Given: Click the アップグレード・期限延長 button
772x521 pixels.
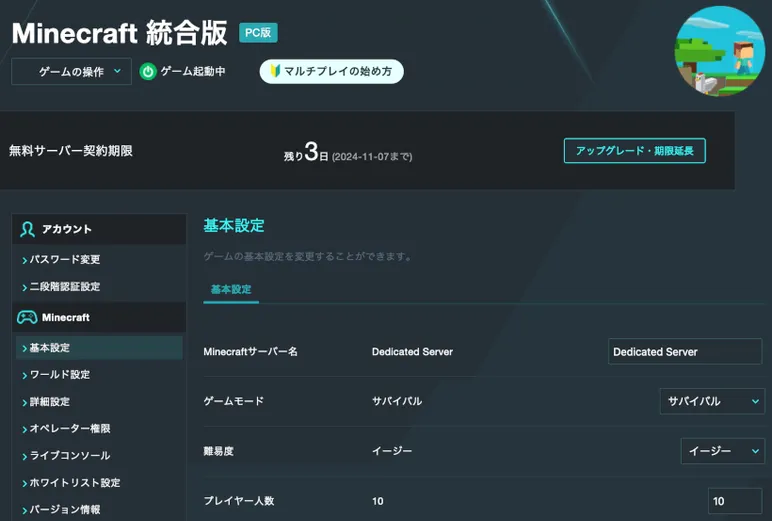Looking at the screenshot, I should tap(635, 151).
